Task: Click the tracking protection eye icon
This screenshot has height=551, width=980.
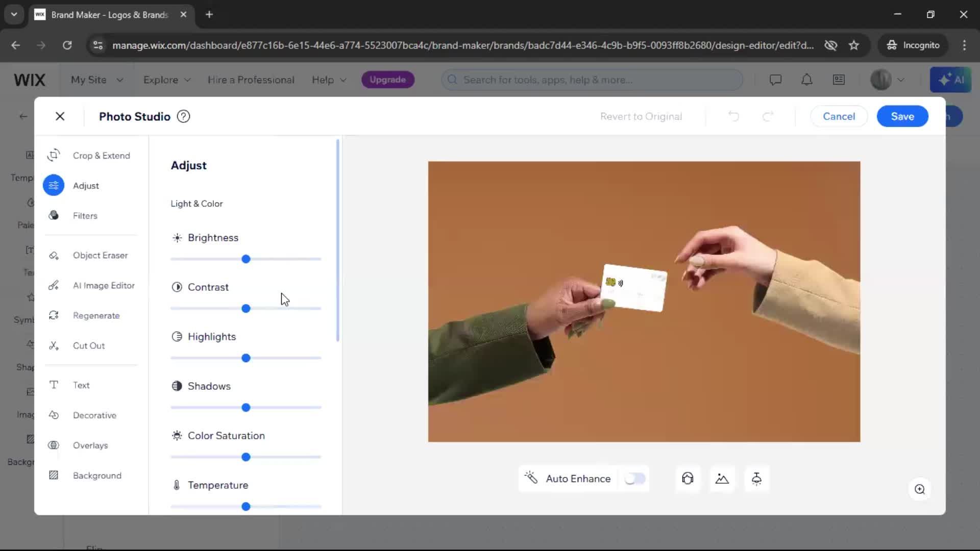Action: pyautogui.click(x=830, y=45)
